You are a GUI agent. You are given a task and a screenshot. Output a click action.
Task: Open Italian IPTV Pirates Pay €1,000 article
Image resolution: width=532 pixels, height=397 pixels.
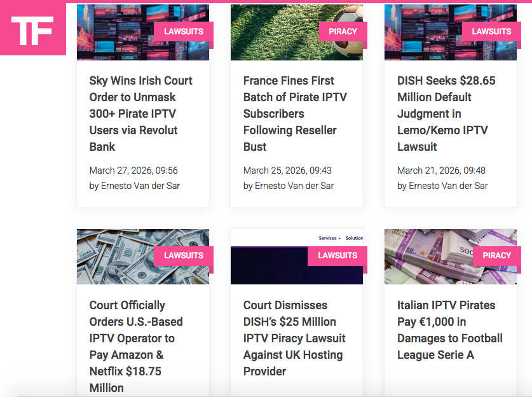[x=449, y=330]
